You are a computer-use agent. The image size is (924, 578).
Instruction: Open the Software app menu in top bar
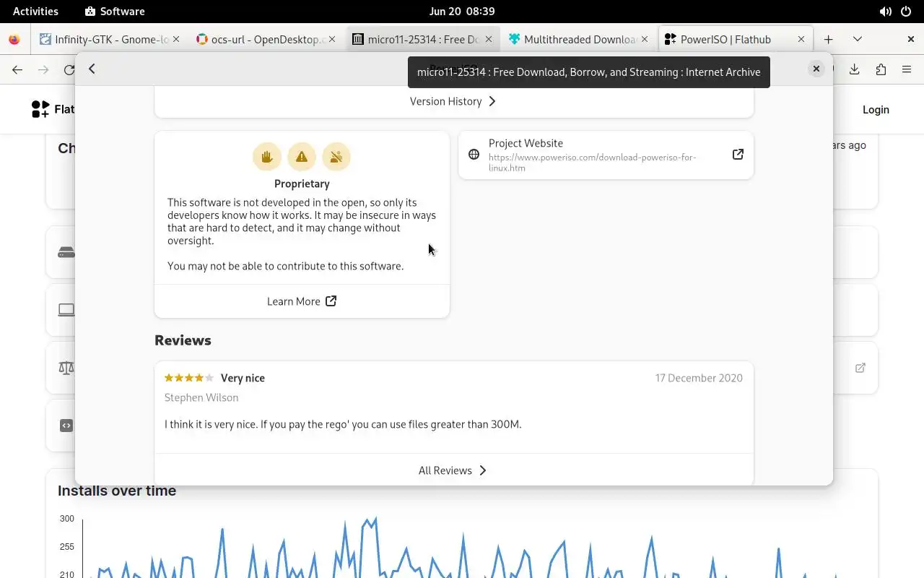(x=115, y=11)
